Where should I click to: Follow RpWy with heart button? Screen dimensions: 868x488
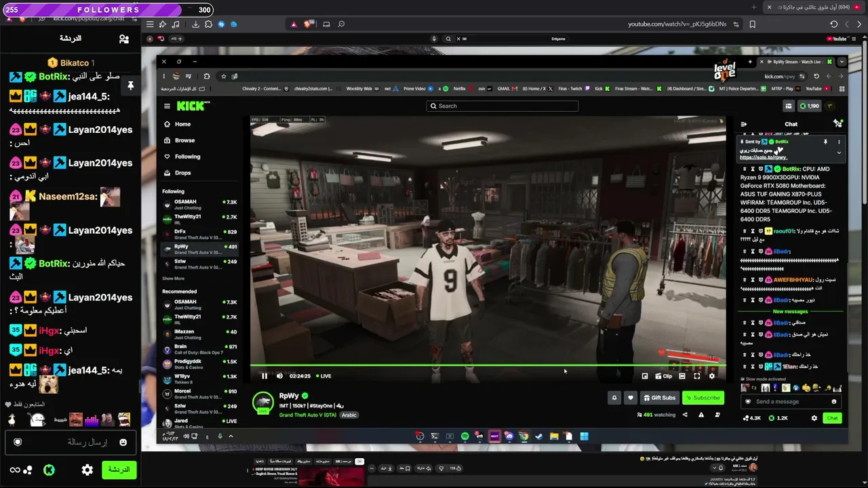click(631, 398)
